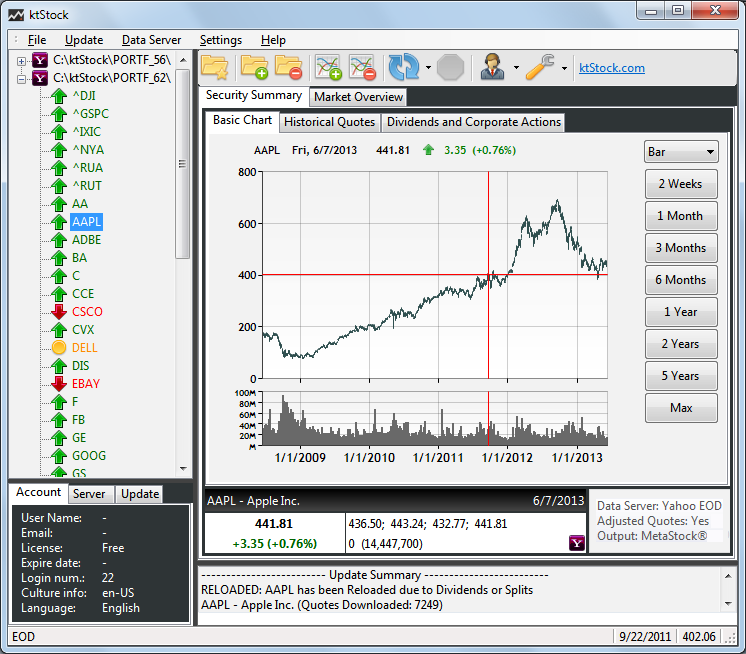The image size is (746, 654).
Task: Click the favorite portfolios folder icon
Action: coord(215,67)
